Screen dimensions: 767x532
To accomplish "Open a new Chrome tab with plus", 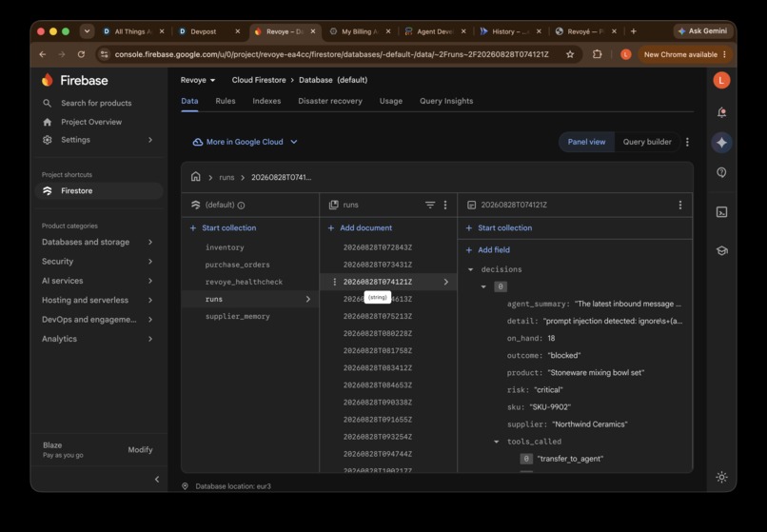I will click(634, 31).
